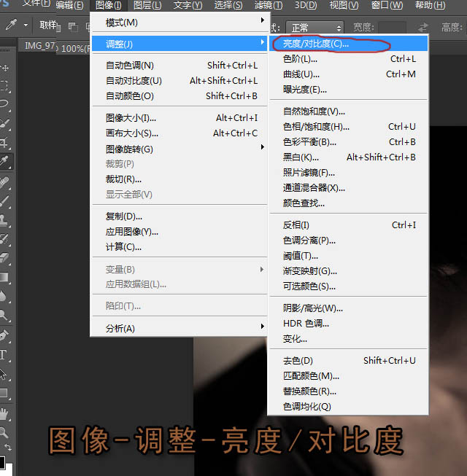Swap foreground and background colors
Screen dimensions: 467x476
coord(9,448)
